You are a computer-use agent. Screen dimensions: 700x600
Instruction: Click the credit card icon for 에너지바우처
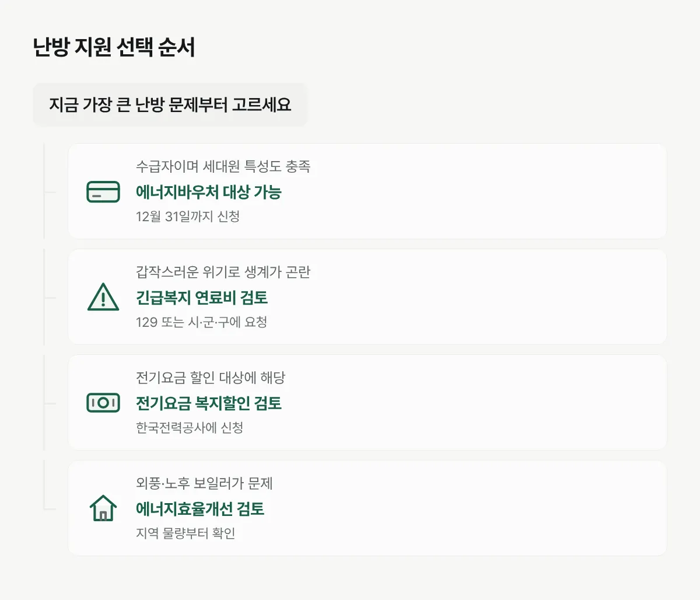pos(103,191)
